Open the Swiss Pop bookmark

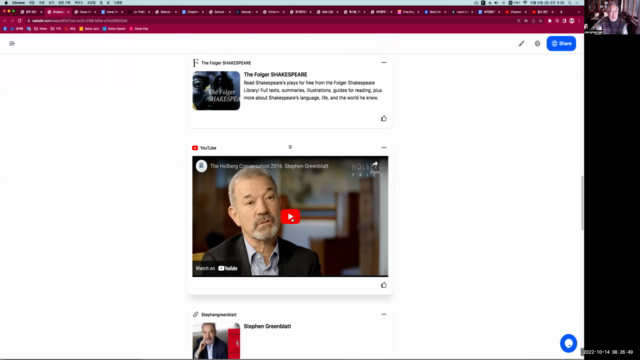(139, 29)
